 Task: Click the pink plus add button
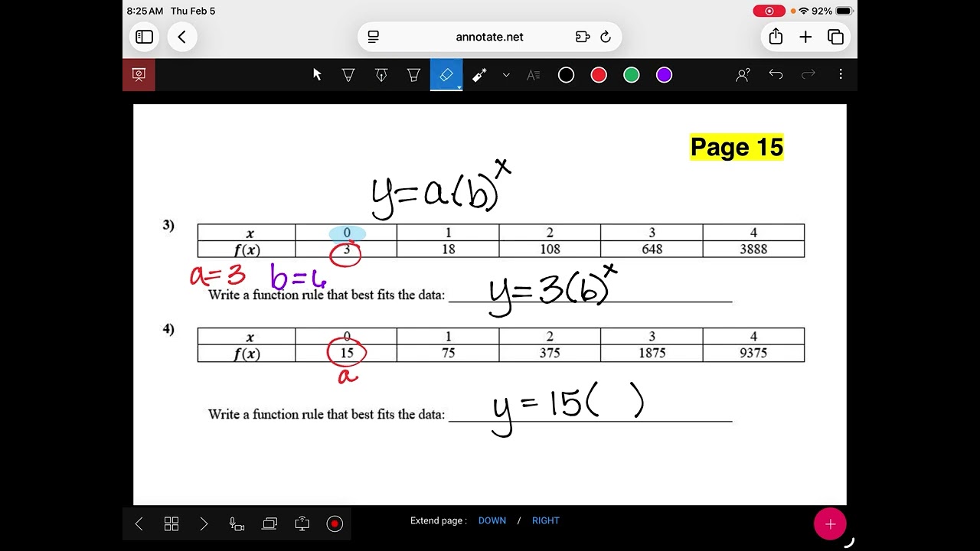(830, 524)
